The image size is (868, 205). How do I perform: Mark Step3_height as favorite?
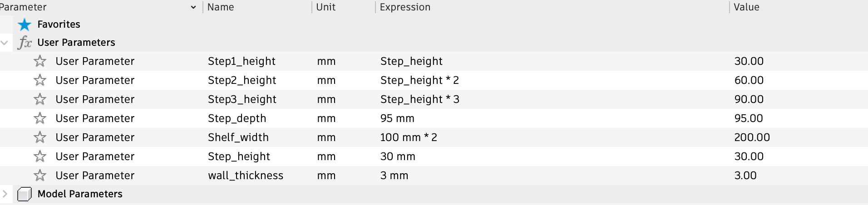[x=40, y=99]
